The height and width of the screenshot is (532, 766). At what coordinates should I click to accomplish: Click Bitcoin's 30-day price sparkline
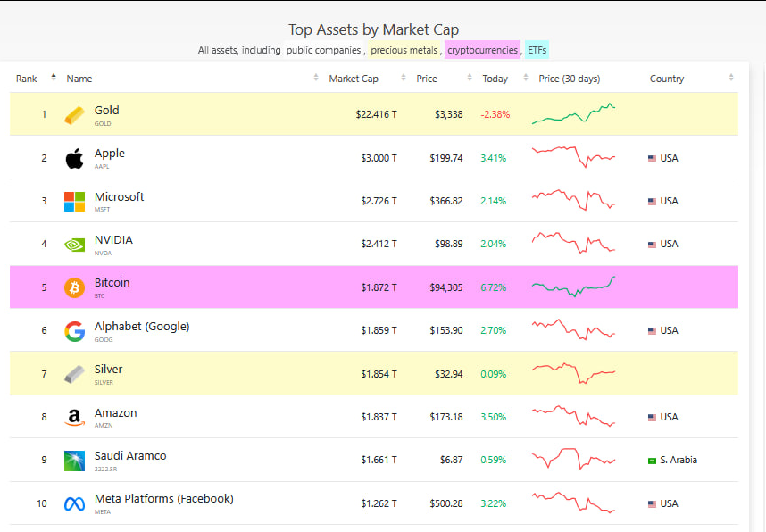point(572,287)
